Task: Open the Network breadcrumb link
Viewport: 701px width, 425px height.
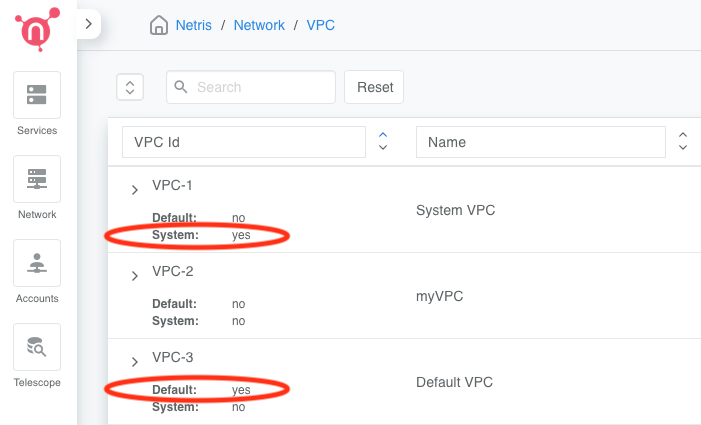Action: pyautogui.click(x=259, y=25)
